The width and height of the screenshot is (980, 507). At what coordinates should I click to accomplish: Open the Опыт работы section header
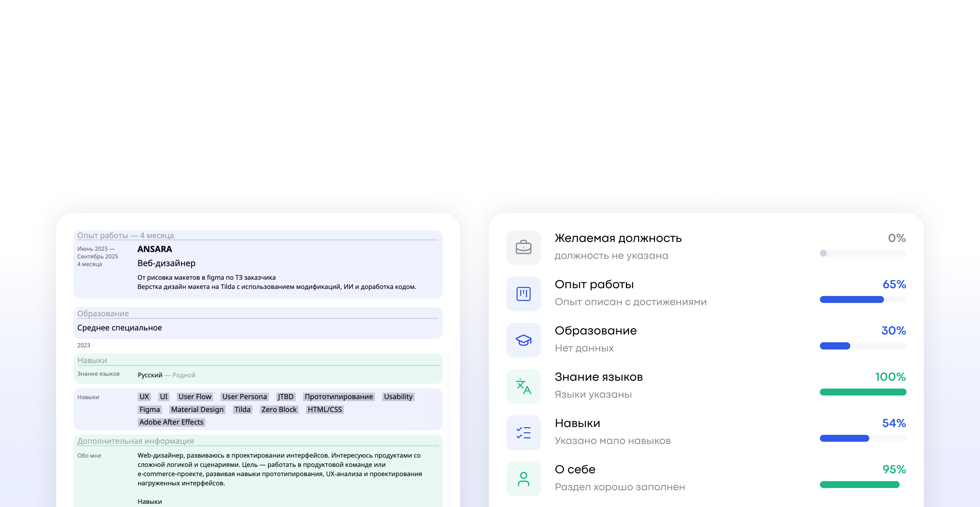pyautogui.click(x=126, y=235)
